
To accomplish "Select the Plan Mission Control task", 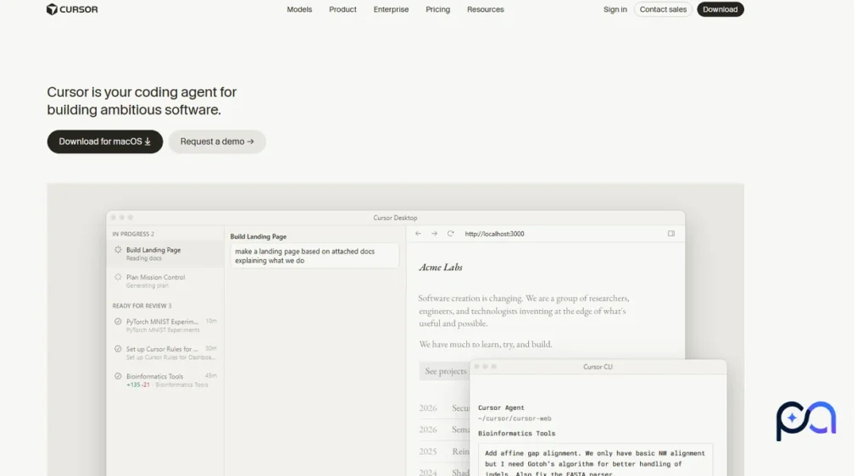I will pos(165,281).
